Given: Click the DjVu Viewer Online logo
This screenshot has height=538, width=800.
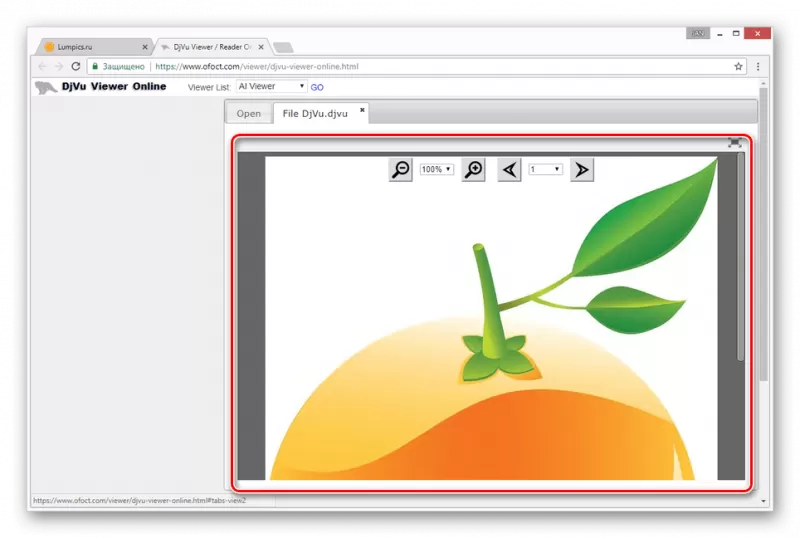Looking at the screenshot, I should [x=45, y=87].
